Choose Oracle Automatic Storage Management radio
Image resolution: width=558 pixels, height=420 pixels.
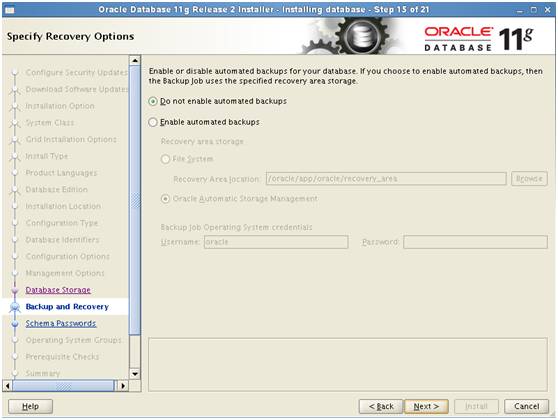tap(165, 199)
